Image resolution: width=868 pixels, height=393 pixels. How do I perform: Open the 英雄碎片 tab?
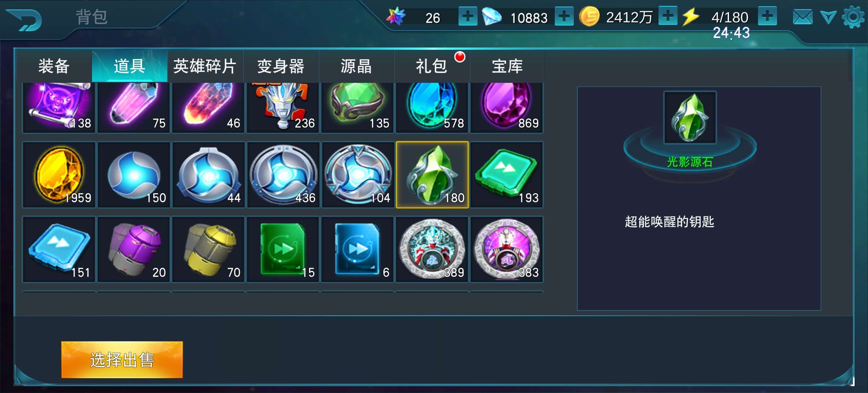pyautogui.click(x=205, y=66)
